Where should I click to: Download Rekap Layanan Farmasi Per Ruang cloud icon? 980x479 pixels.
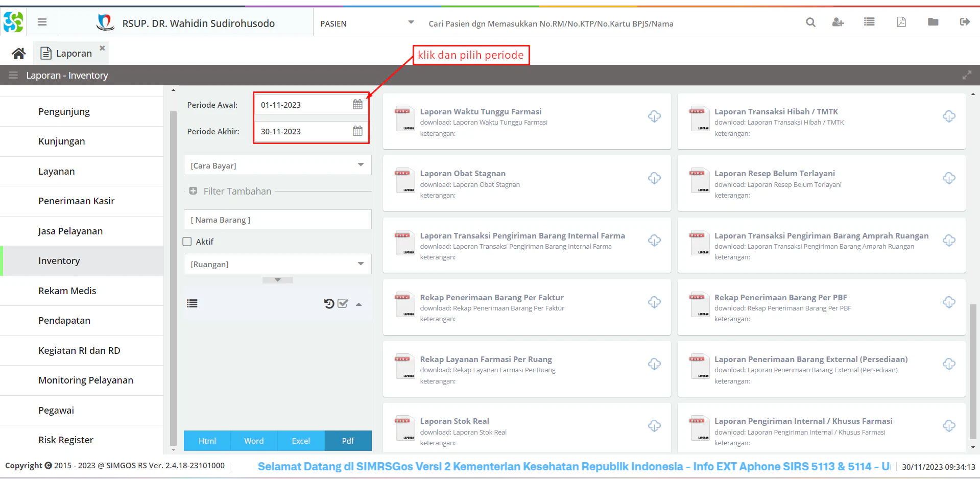[x=654, y=364]
